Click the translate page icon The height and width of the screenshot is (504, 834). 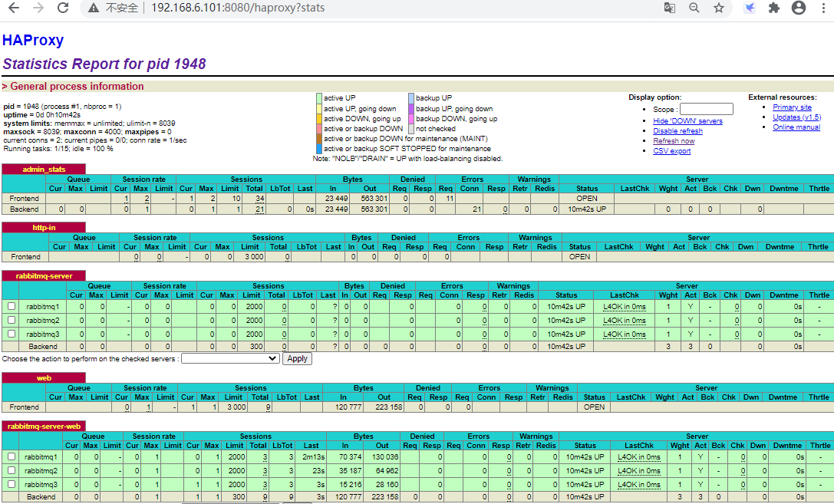670,8
